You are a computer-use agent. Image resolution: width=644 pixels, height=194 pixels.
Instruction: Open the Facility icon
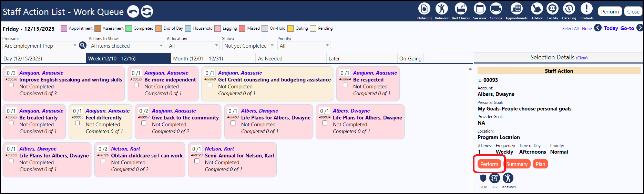tap(553, 9)
